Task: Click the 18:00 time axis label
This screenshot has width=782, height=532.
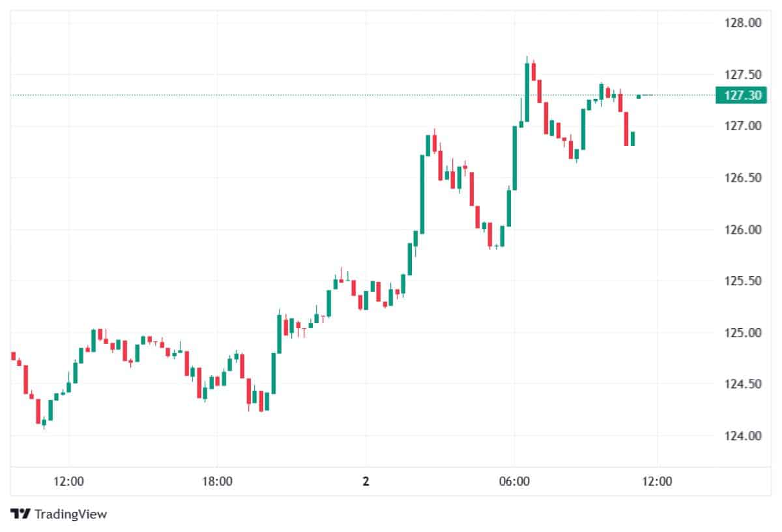Action: point(217,482)
